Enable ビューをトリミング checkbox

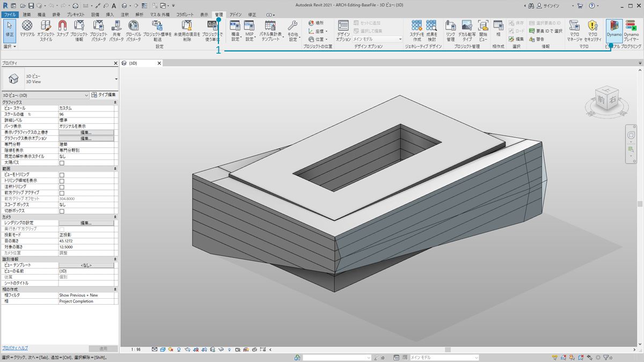pyautogui.click(x=61, y=175)
